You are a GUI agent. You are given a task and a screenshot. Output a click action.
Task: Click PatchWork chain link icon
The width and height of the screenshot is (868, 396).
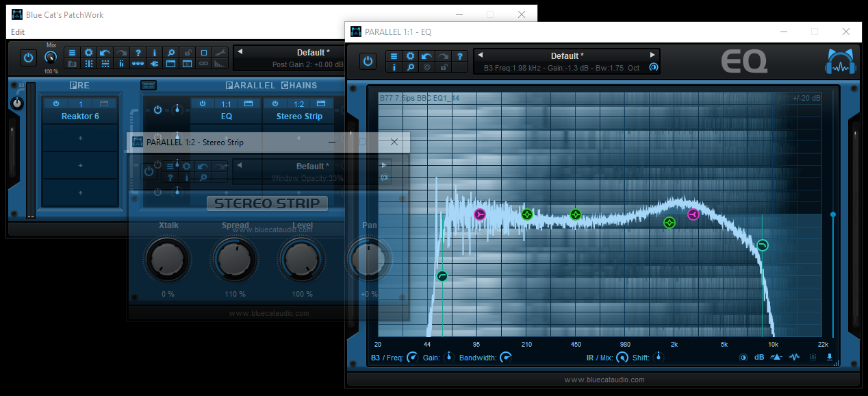coord(204,64)
